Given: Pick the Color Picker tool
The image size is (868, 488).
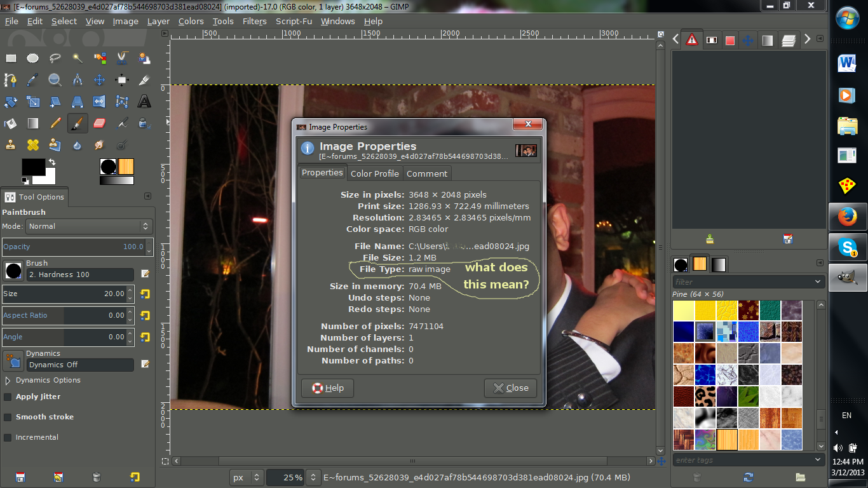Looking at the screenshot, I should click(x=32, y=79).
